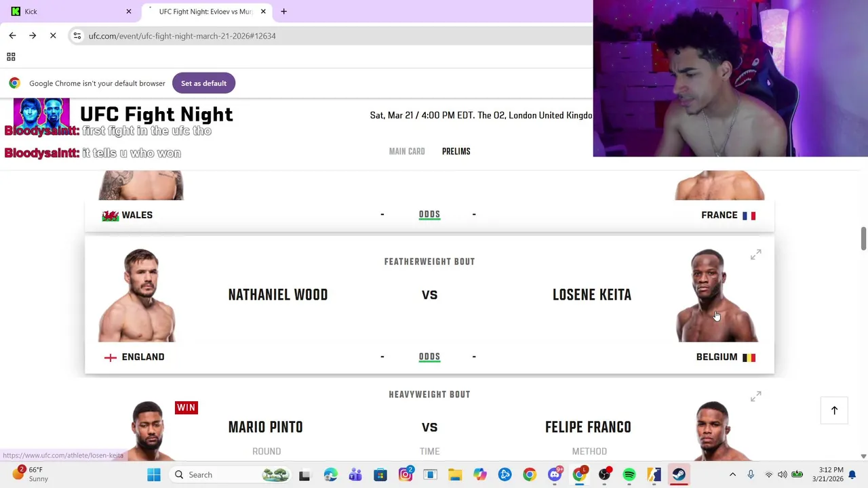This screenshot has width=868, height=488.
Task: Click the scrollbar down arrow
Action: pos(863,456)
